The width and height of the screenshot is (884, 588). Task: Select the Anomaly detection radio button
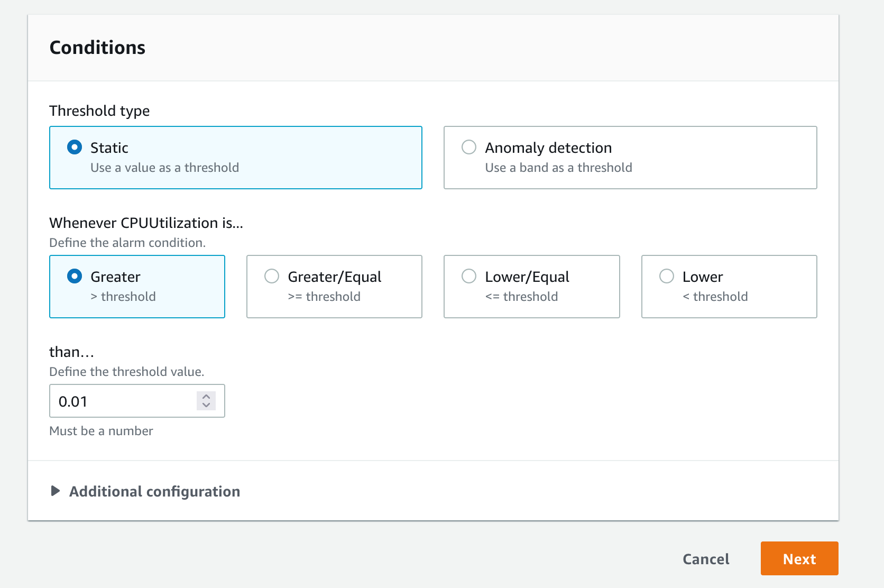coord(468,148)
